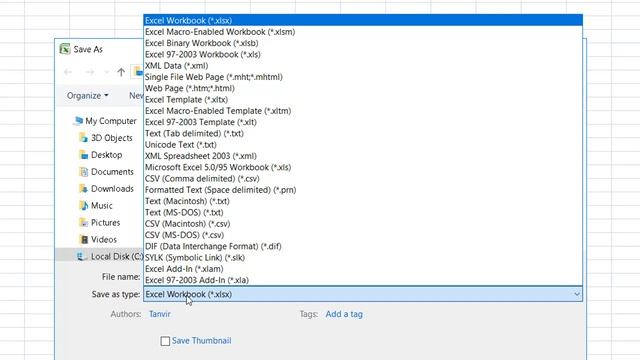
Task: Select CSV (Macintosh) (*.csv)
Action: (x=363, y=224)
